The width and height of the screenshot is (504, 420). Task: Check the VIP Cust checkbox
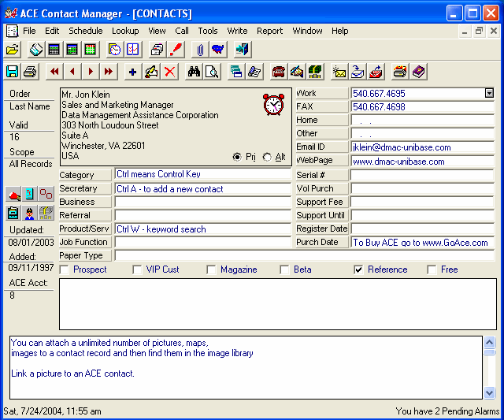[x=137, y=269]
